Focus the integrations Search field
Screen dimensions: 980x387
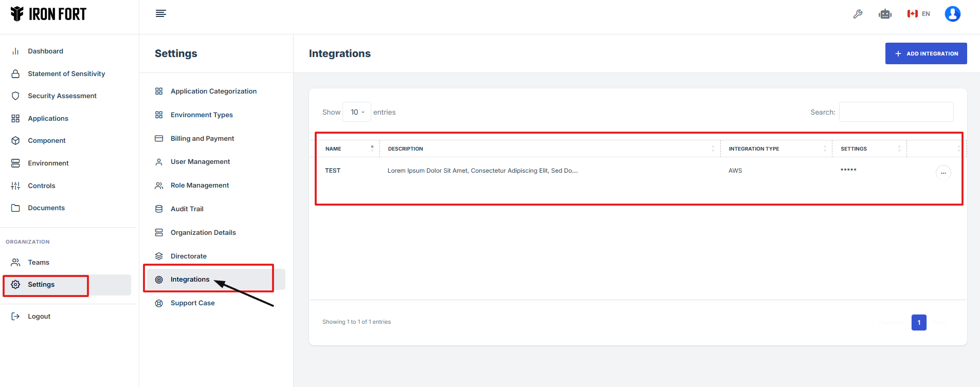[896, 112]
